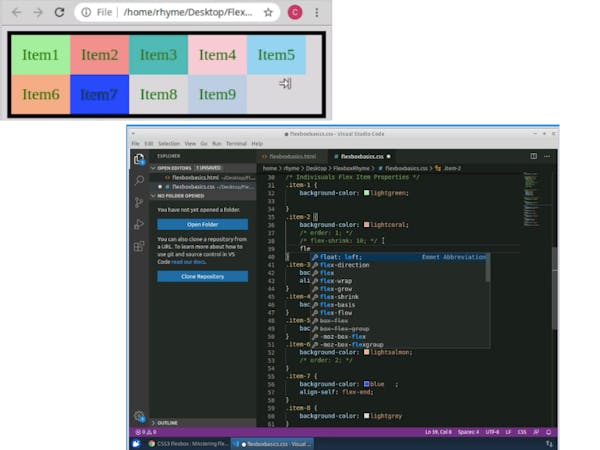Bookmark the page with the star icon
The height and width of the screenshot is (450, 600).
268,13
